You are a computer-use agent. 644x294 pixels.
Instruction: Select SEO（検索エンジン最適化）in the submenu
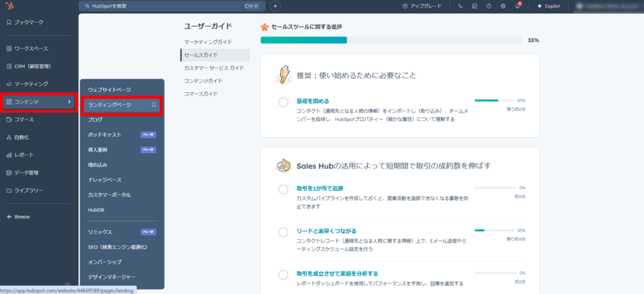118,247
